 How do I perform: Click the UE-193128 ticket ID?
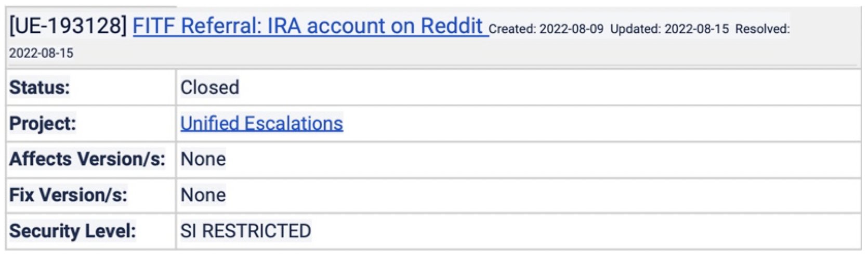68,25
